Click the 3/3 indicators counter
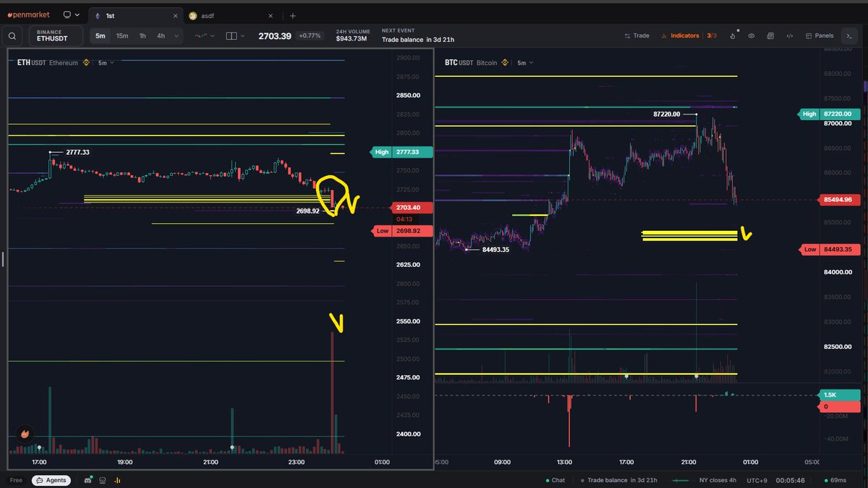868x488 pixels. click(x=712, y=35)
